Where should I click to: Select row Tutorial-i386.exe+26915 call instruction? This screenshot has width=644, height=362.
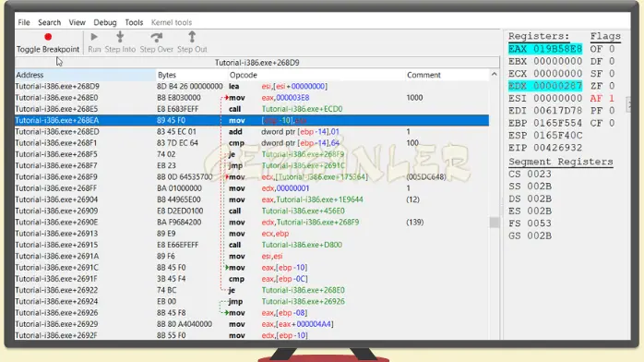click(252, 245)
